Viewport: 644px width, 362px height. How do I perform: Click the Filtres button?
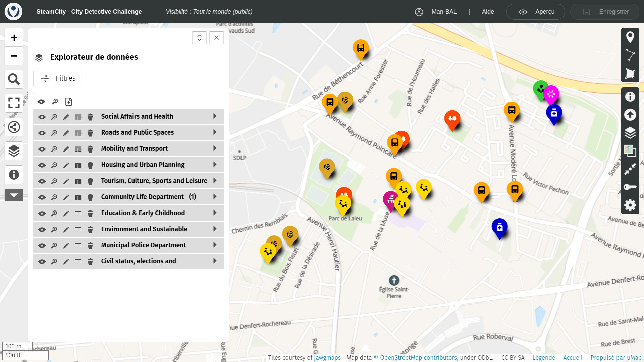(x=57, y=78)
